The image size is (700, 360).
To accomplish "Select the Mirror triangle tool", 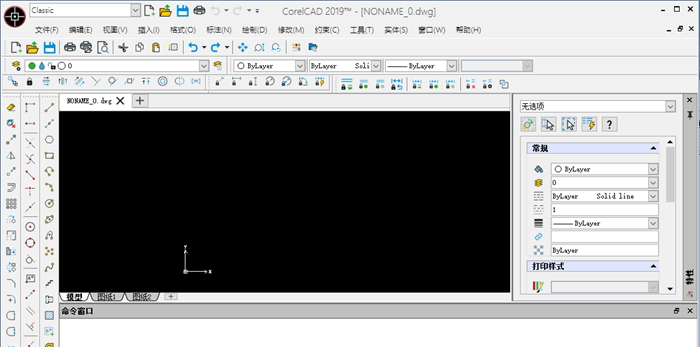I will [11, 155].
